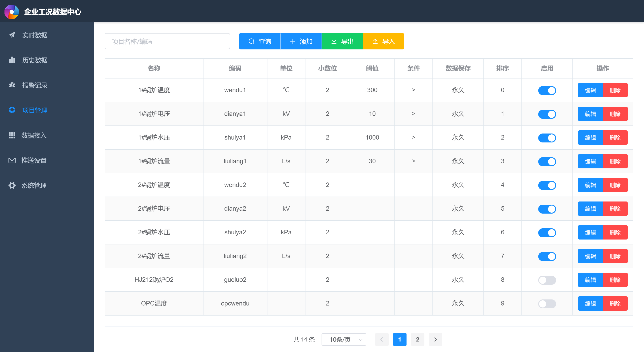Edit the 1#锅炉电压 row
644x352 pixels.
pos(590,114)
